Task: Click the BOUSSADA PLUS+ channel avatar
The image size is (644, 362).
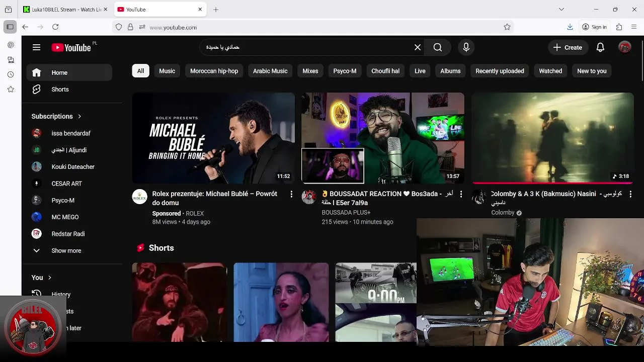Action: pos(309,197)
